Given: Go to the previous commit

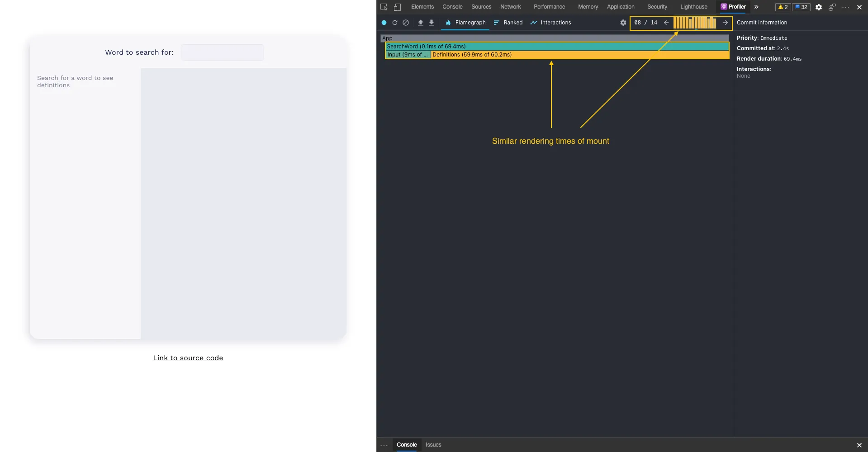Looking at the screenshot, I should (x=666, y=23).
